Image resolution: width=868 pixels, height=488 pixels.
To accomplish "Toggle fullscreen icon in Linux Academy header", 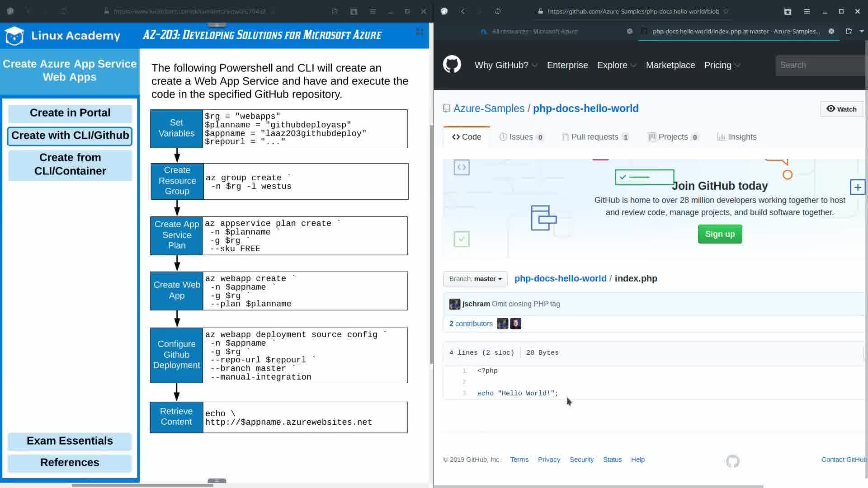I will [x=420, y=32].
